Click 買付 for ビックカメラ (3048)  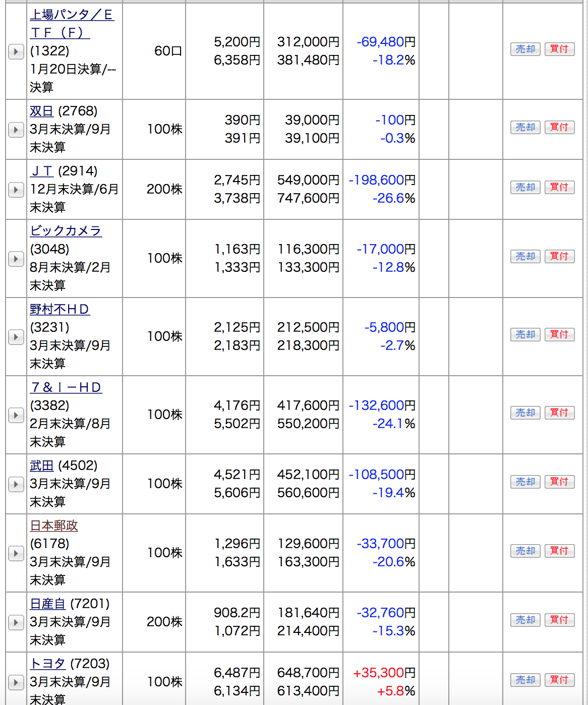(559, 256)
